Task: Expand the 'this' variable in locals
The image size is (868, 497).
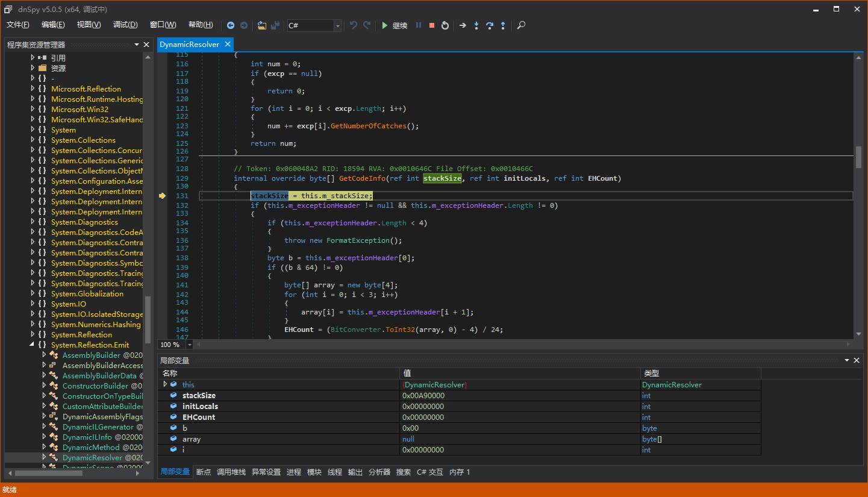Action: coord(166,384)
